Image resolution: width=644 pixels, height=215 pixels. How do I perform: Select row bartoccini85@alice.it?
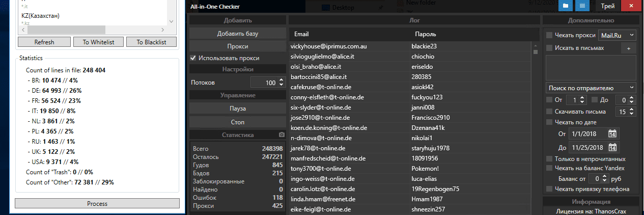[x=410, y=77]
